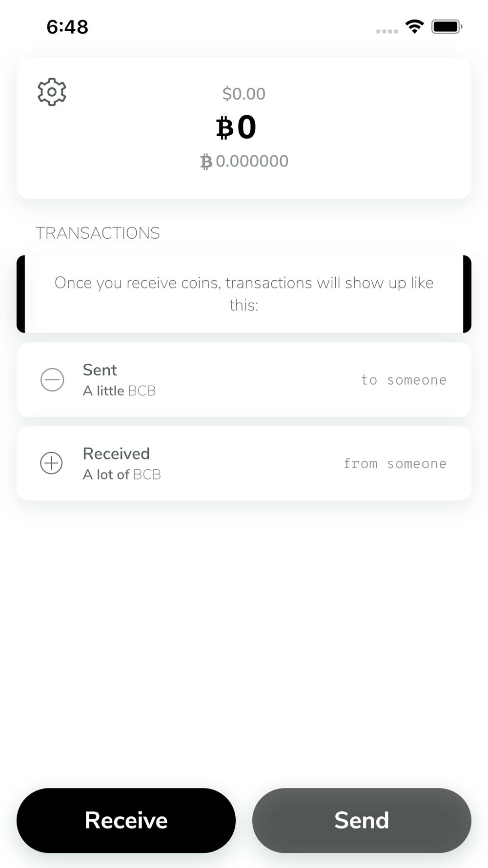
Task: Tap the large ₿0 balance figure
Action: tap(236, 128)
